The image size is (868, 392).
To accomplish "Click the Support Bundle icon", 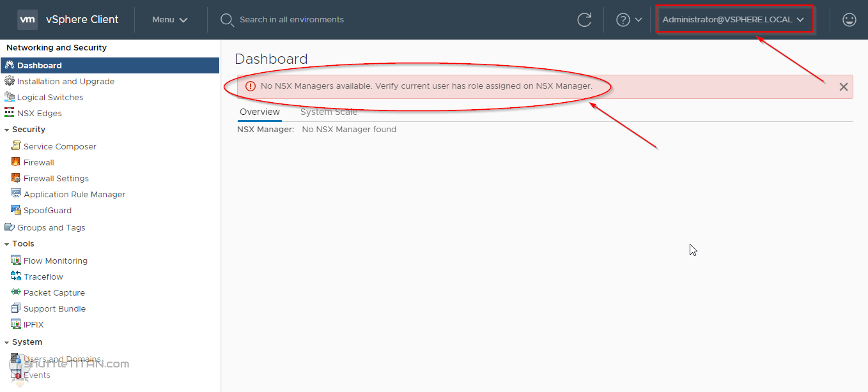I will (16, 308).
